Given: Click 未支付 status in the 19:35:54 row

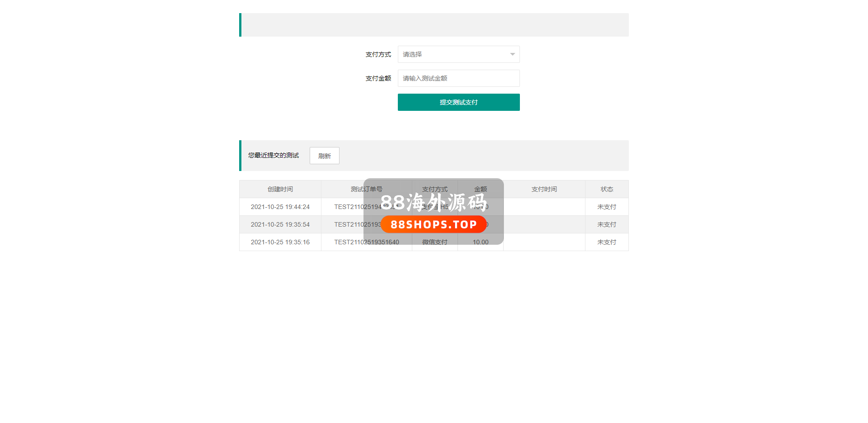Looking at the screenshot, I should (x=607, y=224).
